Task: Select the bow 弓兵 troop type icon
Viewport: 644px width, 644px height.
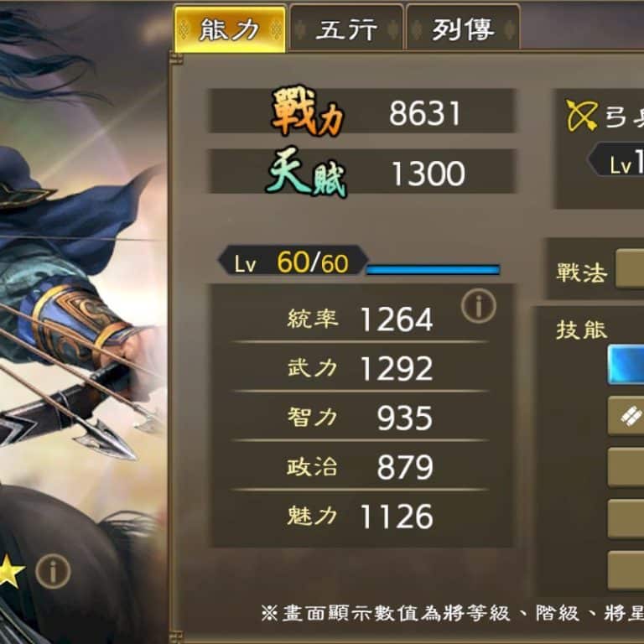Action: 582,116
